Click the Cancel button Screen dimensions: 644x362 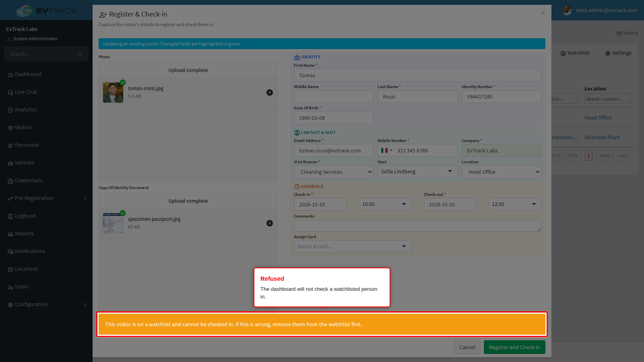[467, 347]
